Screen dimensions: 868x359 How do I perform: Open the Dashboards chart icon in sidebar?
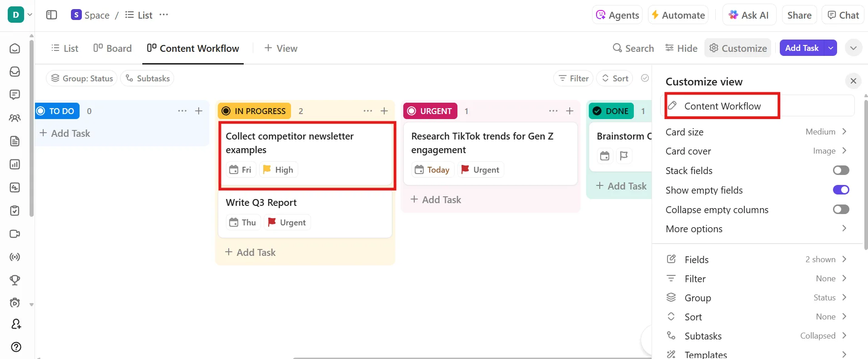point(15,165)
